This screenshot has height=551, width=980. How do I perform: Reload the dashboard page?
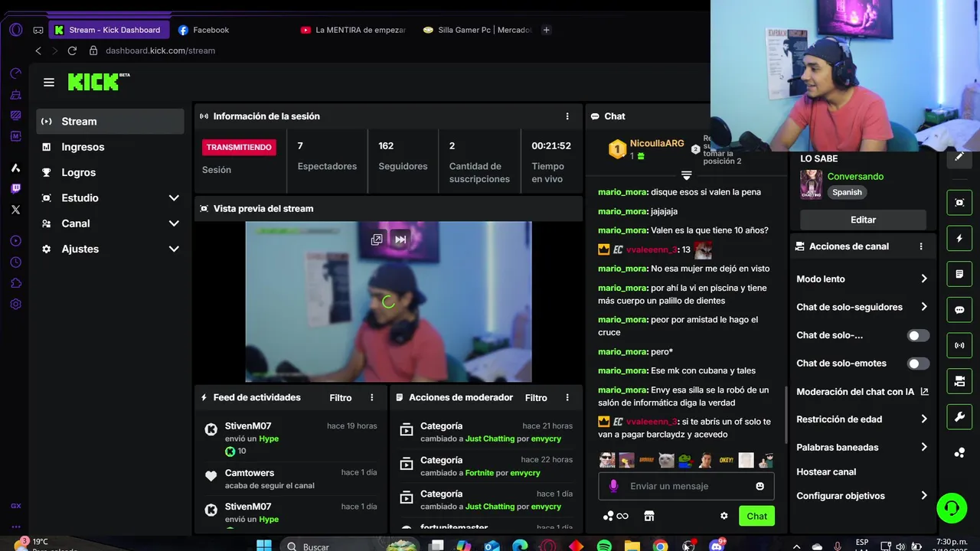72,51
